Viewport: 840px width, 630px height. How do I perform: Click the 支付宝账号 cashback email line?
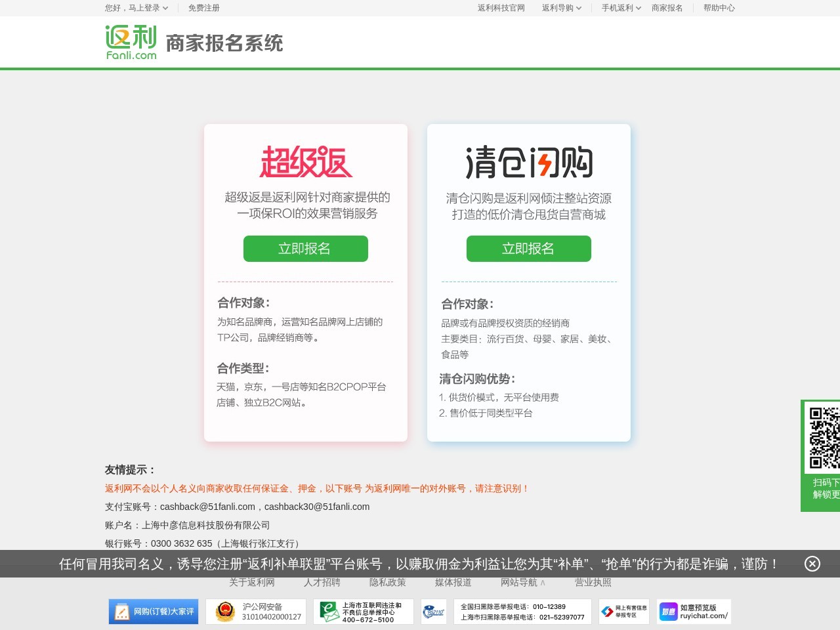(238, 507)
